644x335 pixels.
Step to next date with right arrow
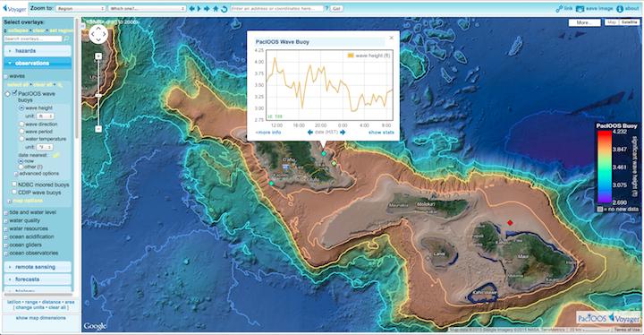click(343, 132)
